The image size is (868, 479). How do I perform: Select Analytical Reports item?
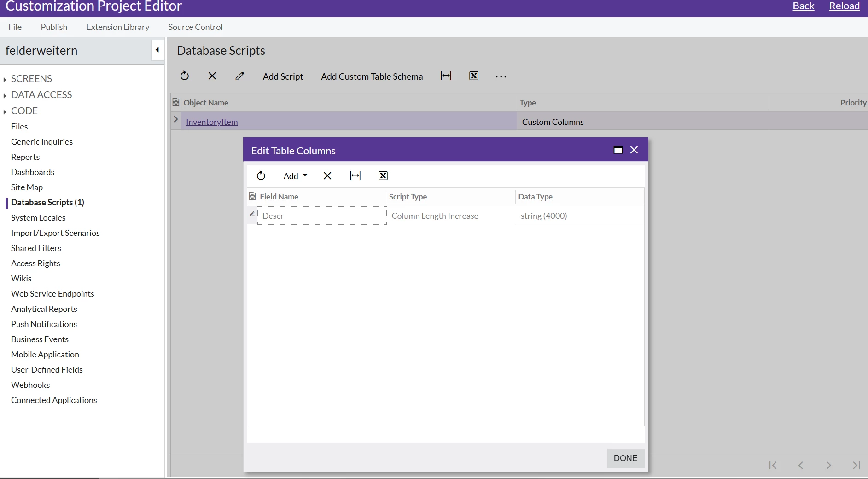[x=44, y=309]
